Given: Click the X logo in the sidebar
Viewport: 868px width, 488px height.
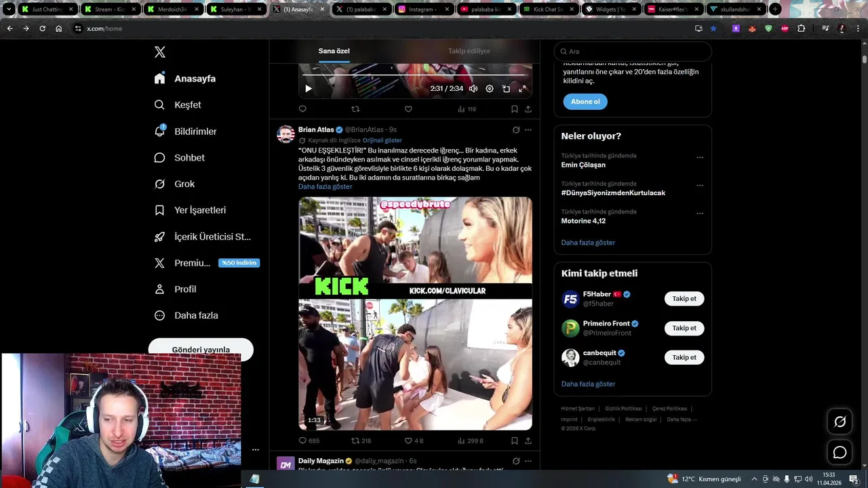Looking at the screenshot, I should [x=160, y=52].
